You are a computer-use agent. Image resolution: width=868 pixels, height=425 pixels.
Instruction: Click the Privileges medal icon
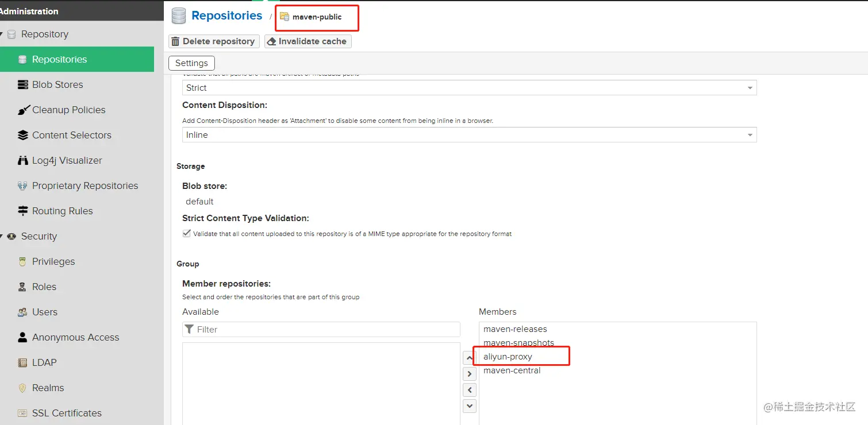[x=22, y=262]
